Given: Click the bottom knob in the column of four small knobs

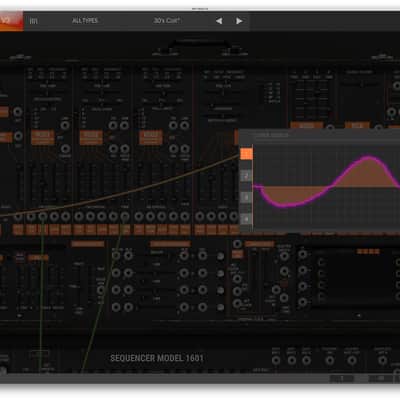Looking at the screenshot, I should click(220, 307).
